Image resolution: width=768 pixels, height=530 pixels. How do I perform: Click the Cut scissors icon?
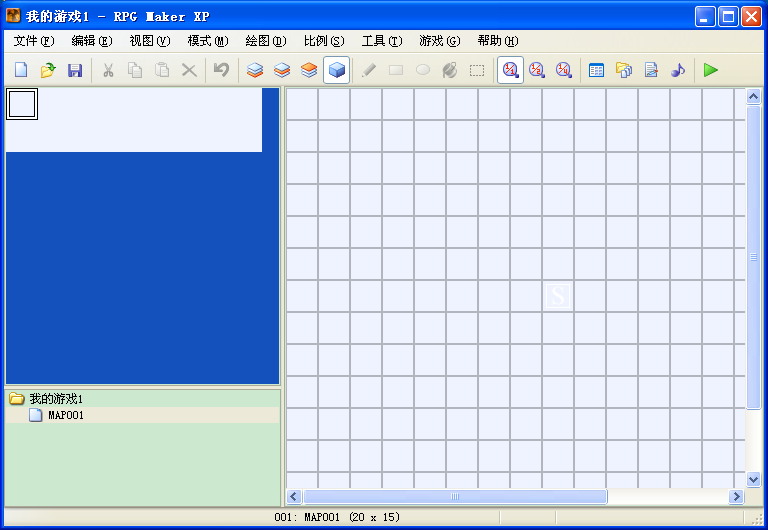(x=108, y=70)
